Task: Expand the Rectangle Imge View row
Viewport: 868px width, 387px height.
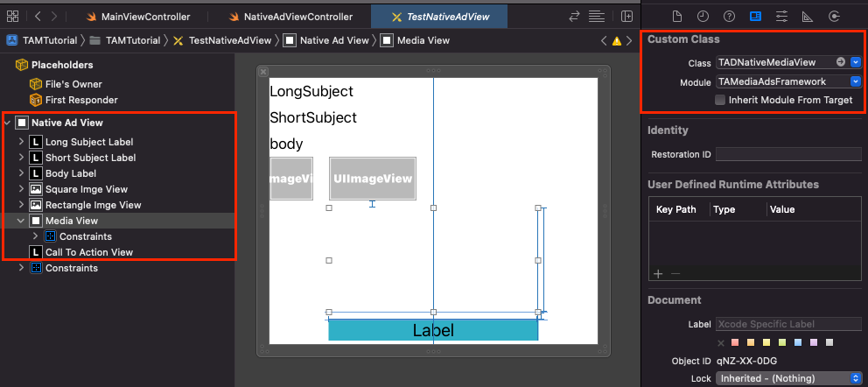Action: pos(22,205)
